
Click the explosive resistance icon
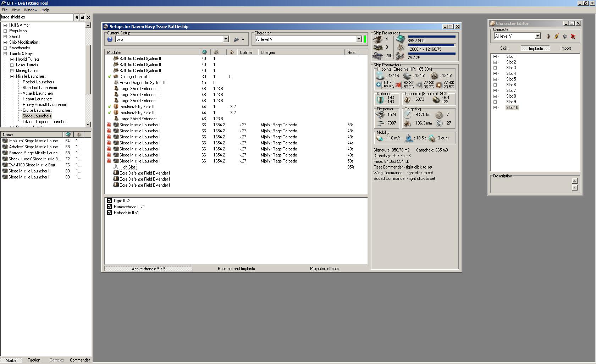pos(438,85)
